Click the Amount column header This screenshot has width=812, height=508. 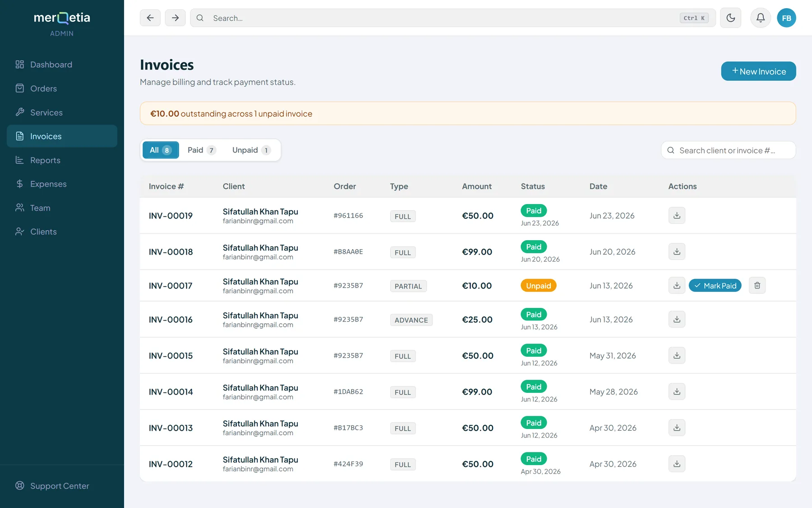[476, 186]
